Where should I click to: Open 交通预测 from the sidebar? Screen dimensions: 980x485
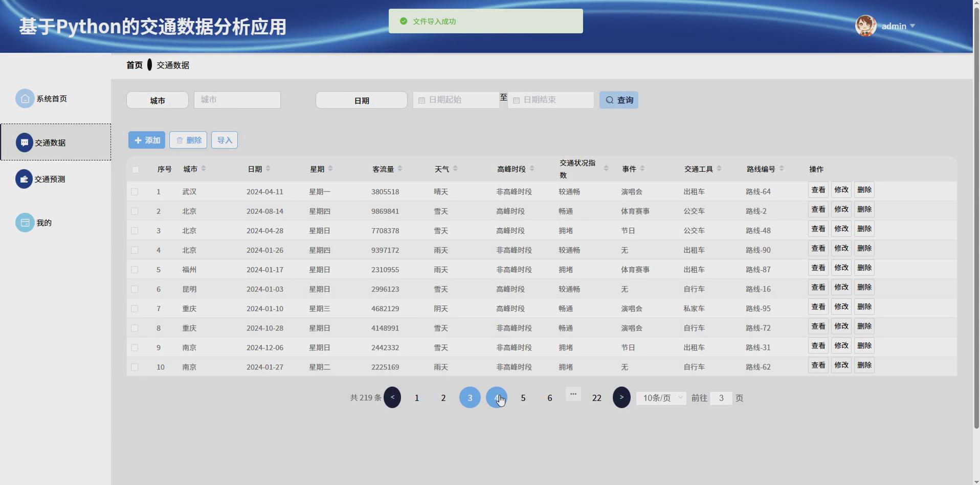click(25, 179)
